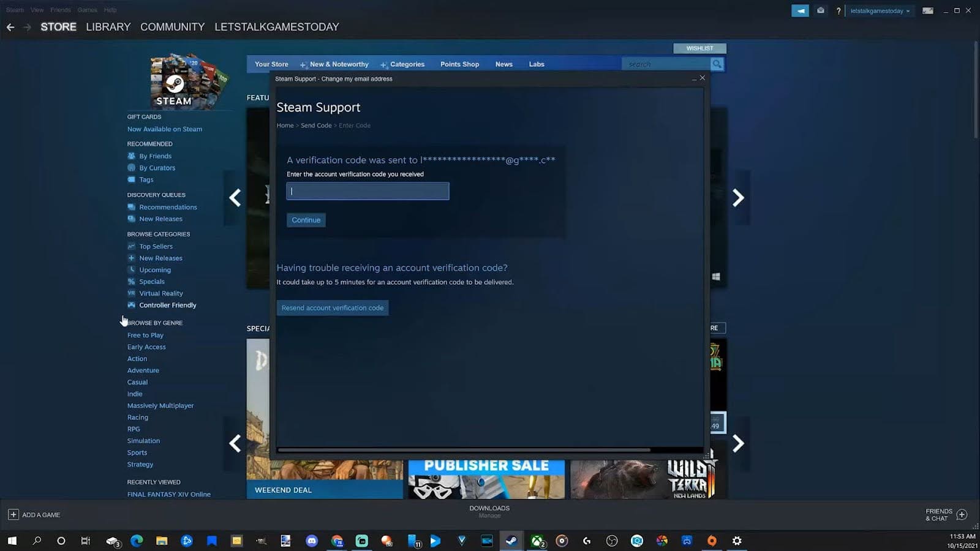Open the Points Shop tab
This screenshot has width=980, height=551.
(x=459, y=64)
